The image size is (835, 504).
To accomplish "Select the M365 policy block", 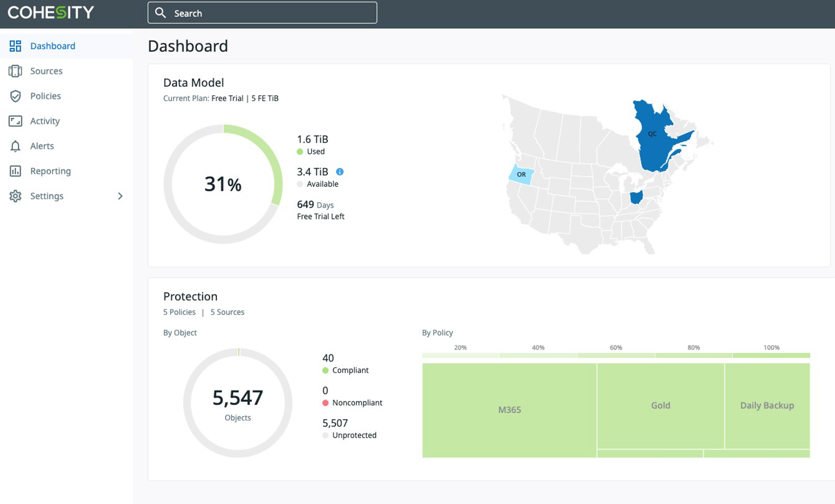I will pos(509,410).
